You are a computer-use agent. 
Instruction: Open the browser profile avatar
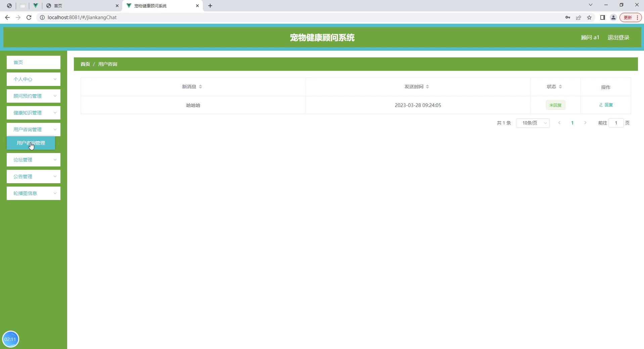(613, 17)
